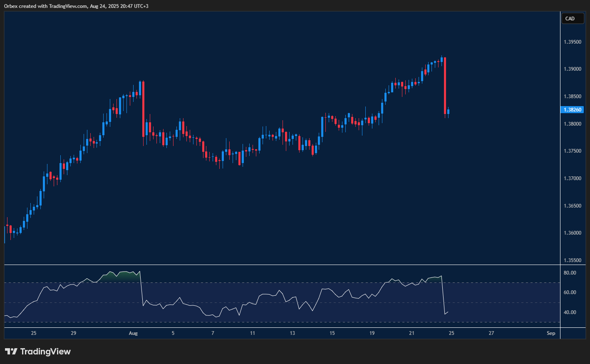Toggle the 80.00 overbought level line
This screenshot has height=364, width=590.
click(x=570, y=272)
